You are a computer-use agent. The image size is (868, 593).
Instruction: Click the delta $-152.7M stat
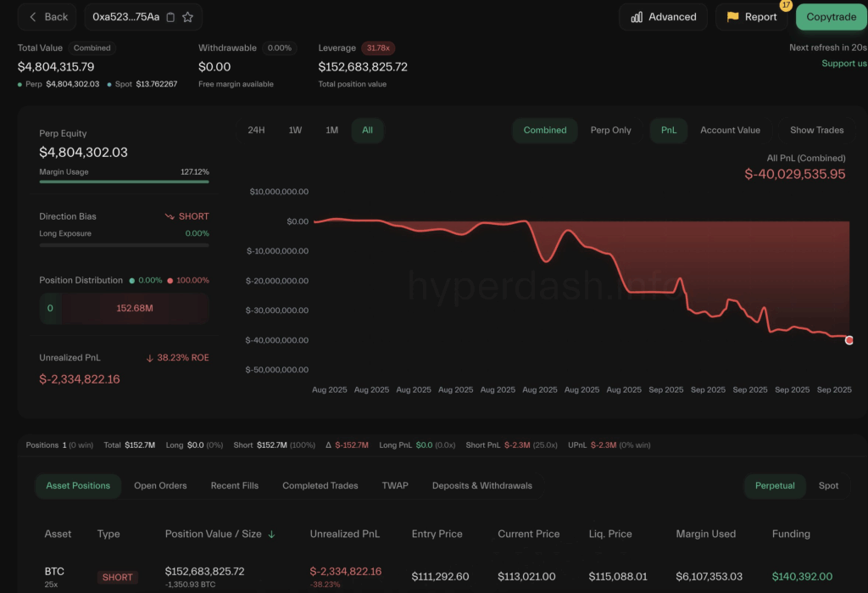[x=347, y=445]
